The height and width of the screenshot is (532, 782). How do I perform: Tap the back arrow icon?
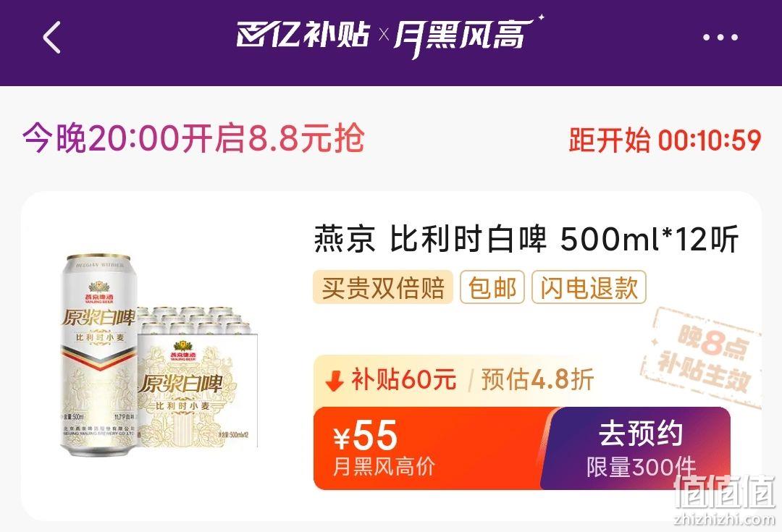click(x=52, y=38)
